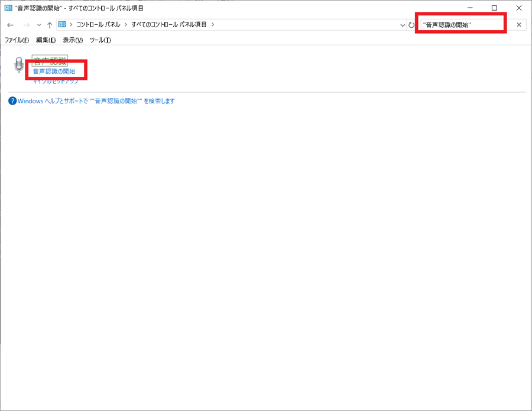This screenshot has width=532, height=411.
Task: Open the 編集(E) menu
Action: point(46,40)
